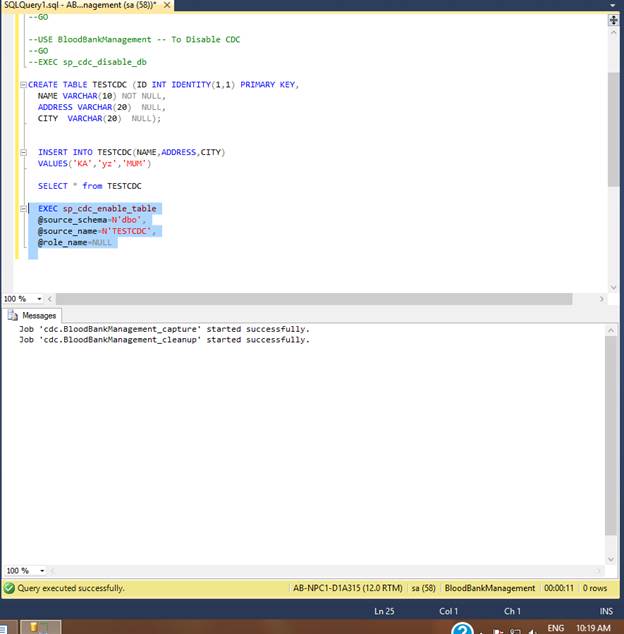Click the cdc cleanup job started message

[x=164, y=340]
